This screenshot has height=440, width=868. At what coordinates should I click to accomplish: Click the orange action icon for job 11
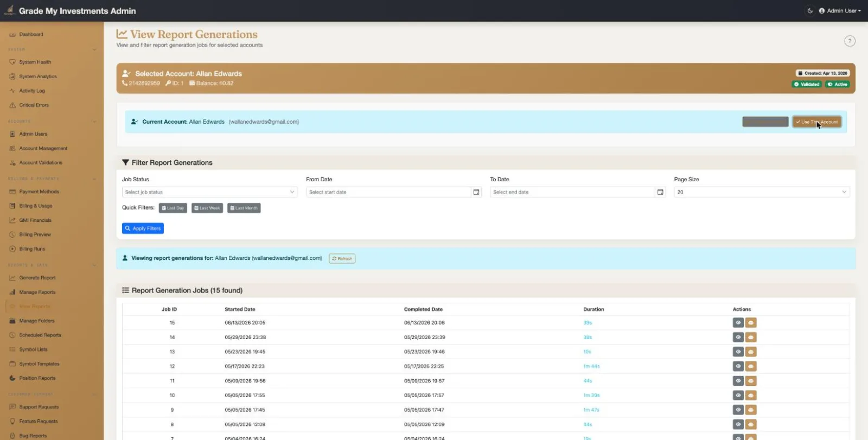(x=751, y=381)
